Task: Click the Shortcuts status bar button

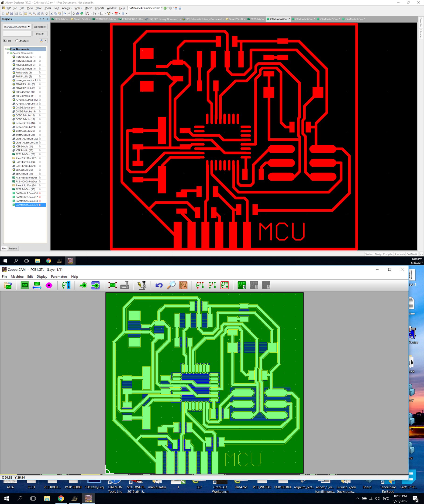Action: tap(400, 254)
